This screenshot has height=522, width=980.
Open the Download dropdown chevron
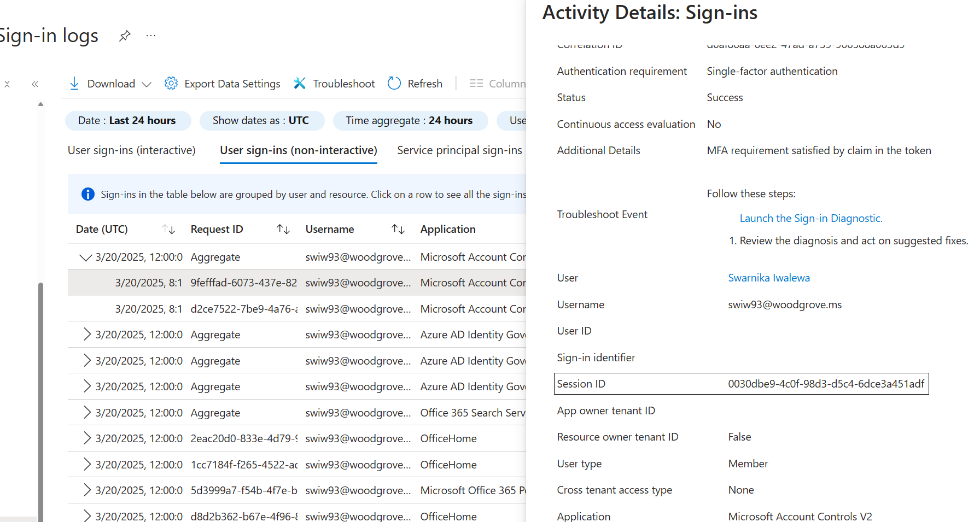pos(147,84)
